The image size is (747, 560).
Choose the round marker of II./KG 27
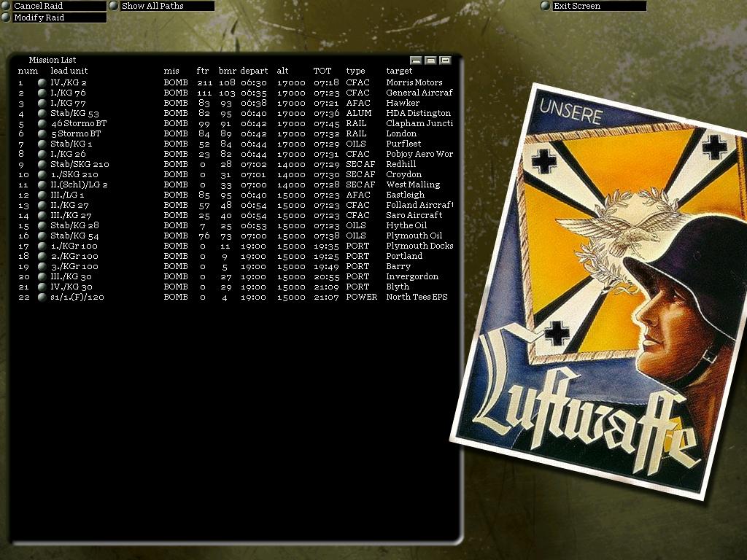(42, 205)
